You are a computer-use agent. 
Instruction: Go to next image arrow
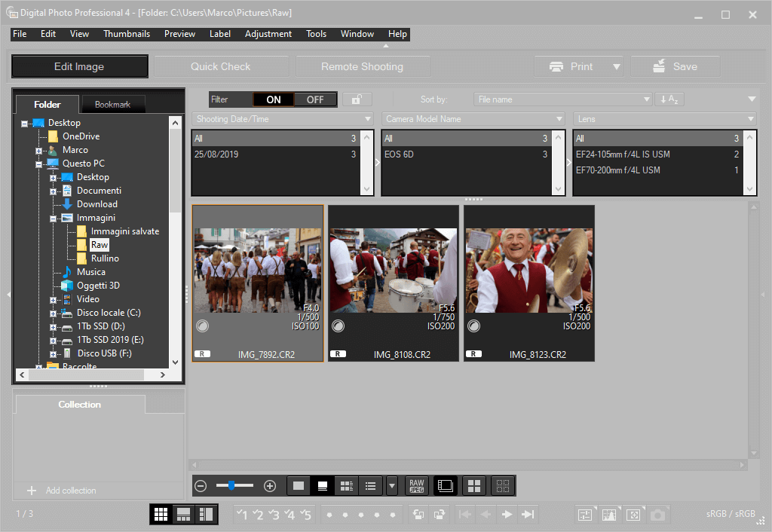coord(507,514)
